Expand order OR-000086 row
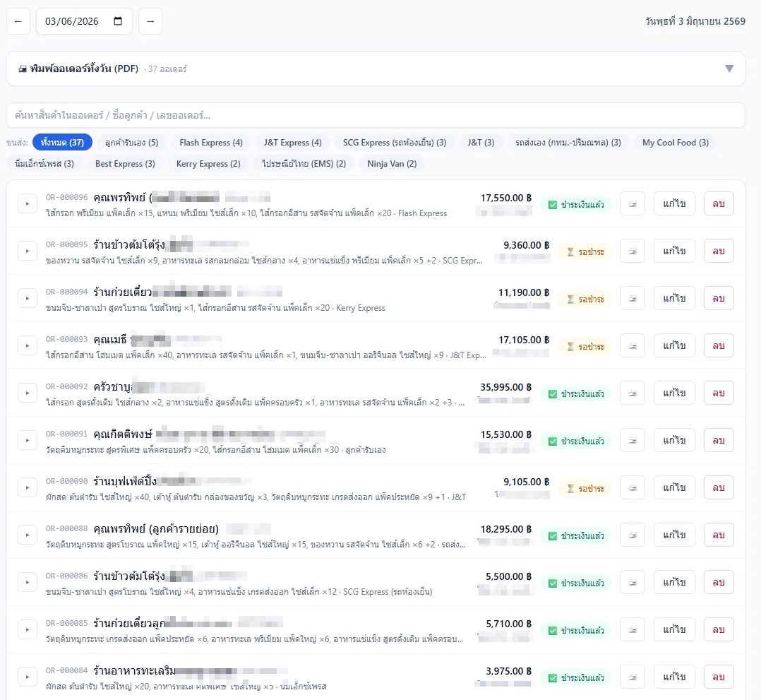The width and height of the screenshot is (761, 700). 28,582
